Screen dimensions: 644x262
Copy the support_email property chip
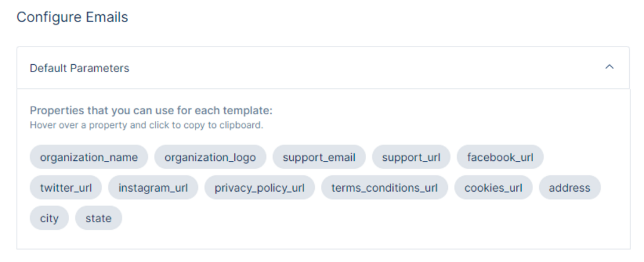319,157
